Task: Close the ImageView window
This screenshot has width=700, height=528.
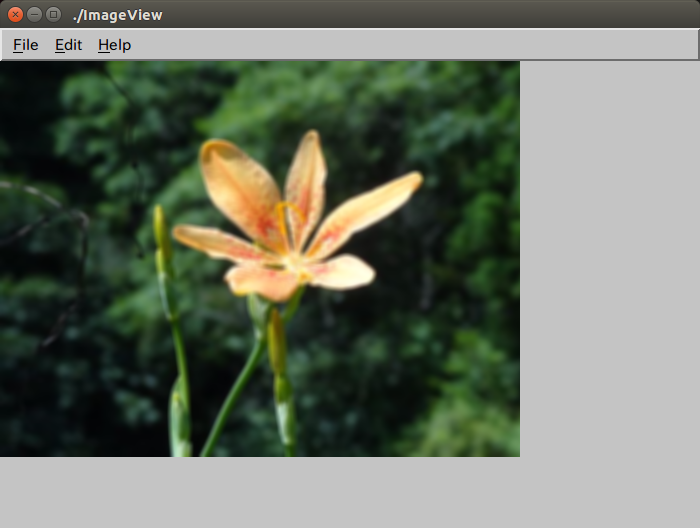Action: pyautogui.click(x=15, y=15)
